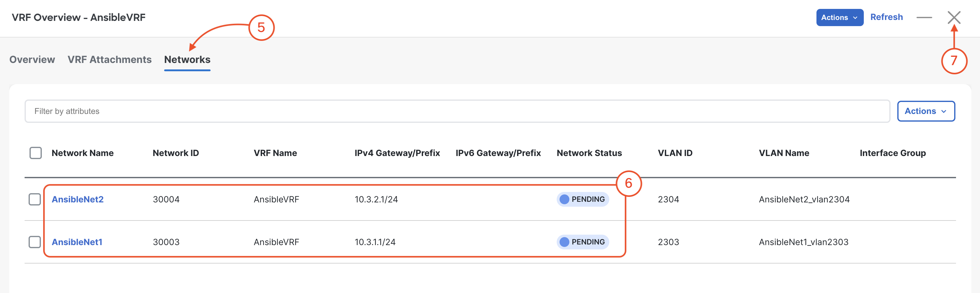Minimize the VRF Overview panel

pos(924,18)
